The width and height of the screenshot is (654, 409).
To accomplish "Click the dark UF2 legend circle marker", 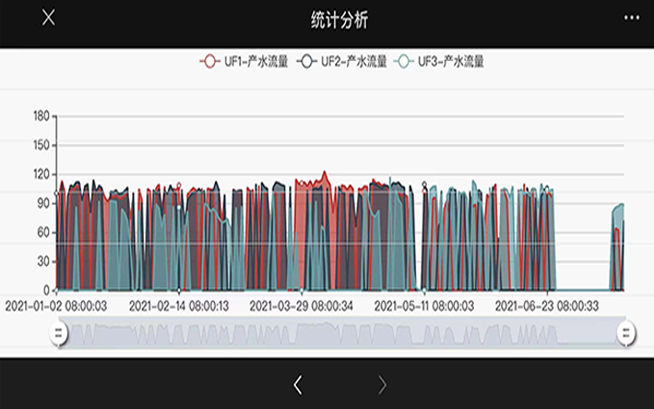I will click(x=305, y=61).
